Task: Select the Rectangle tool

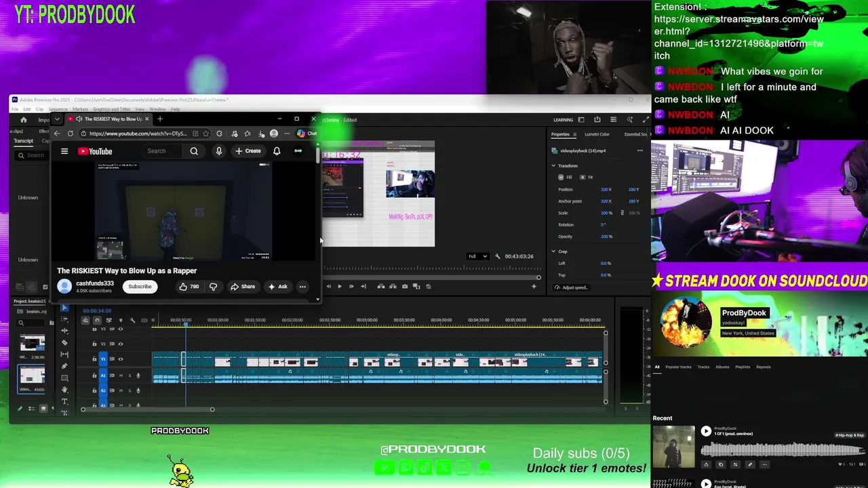Action: (64, 378)
